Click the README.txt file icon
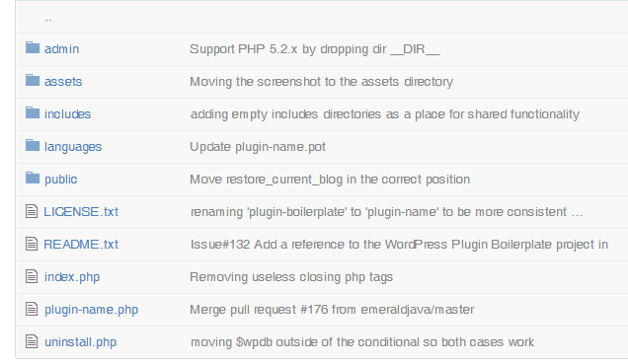This screenshot has width=628, height=364. [32, 244]
